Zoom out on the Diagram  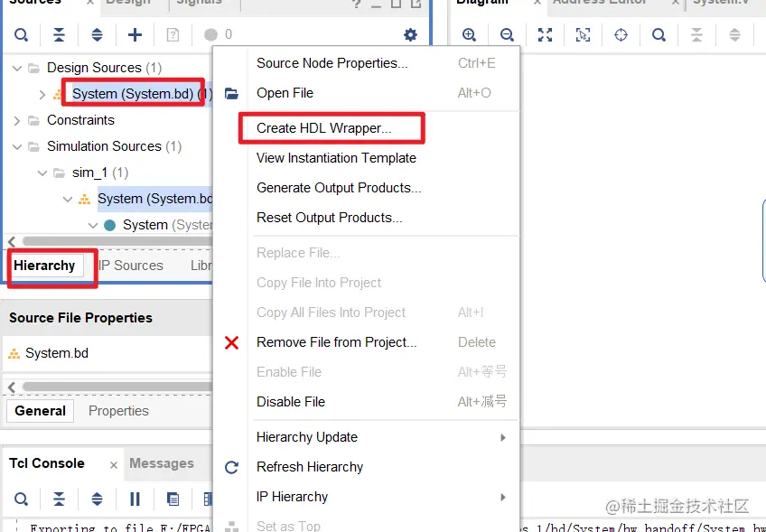[507, 34]
